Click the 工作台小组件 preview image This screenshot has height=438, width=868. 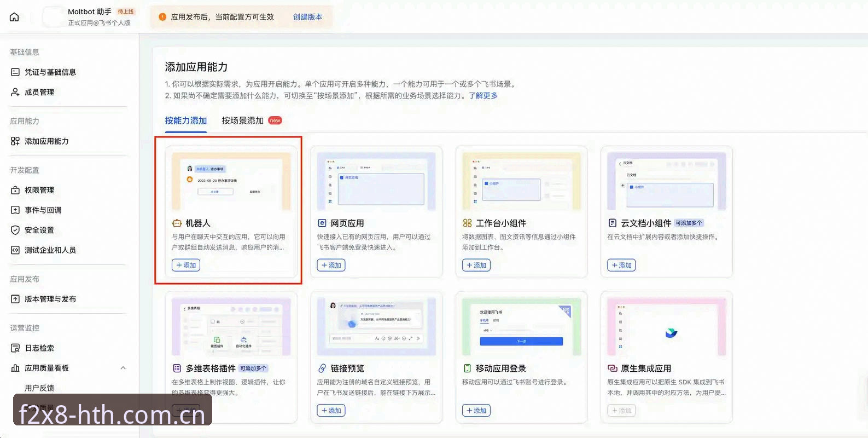521,181
